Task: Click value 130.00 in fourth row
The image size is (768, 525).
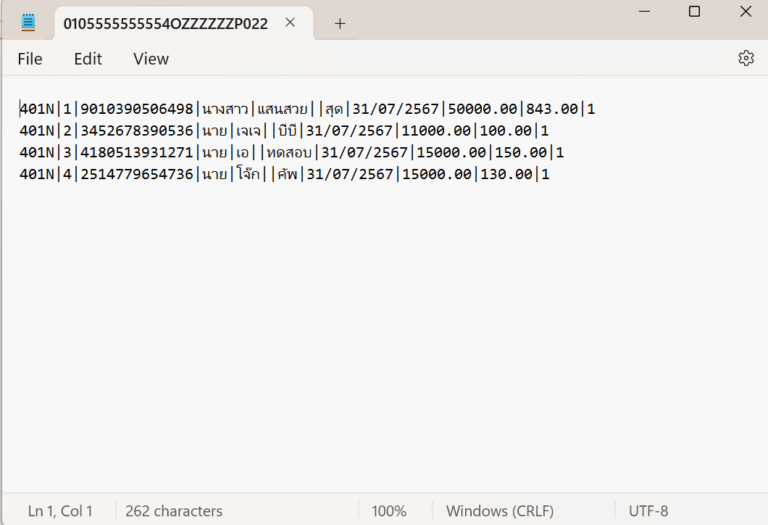Action: pos(506,174)
